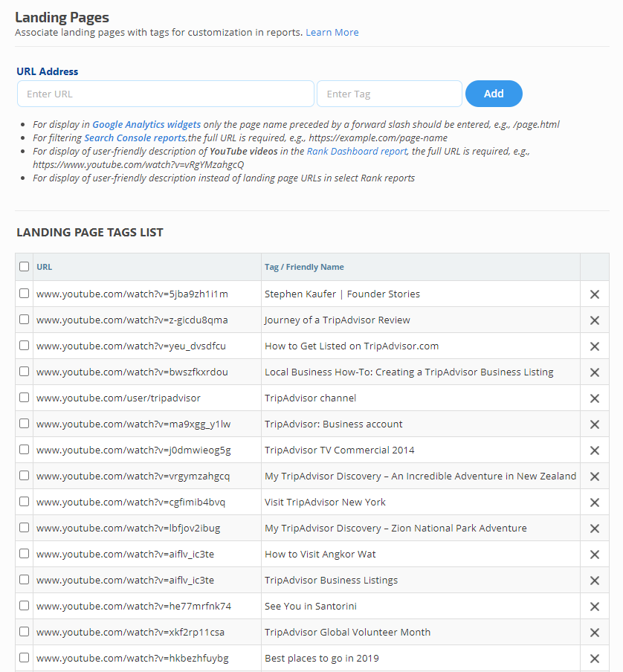Remove the Best places to go in 2019 tag
623x672 pixels.
[595, 659]
